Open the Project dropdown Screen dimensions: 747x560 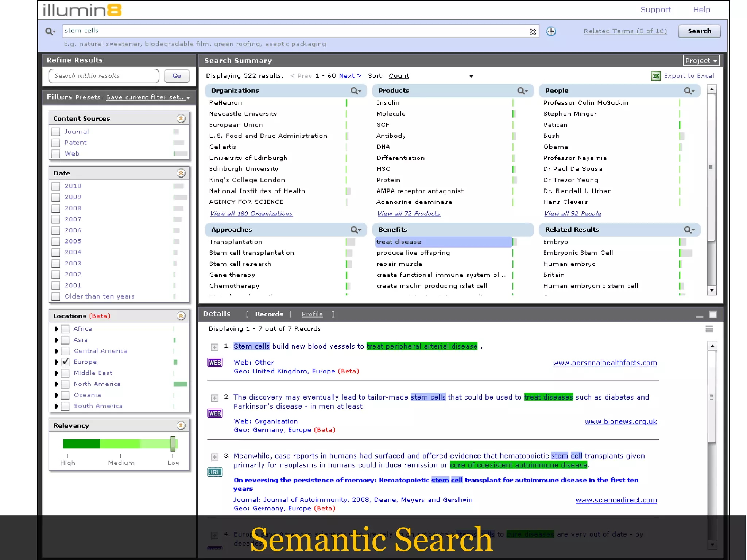tap(701, 61)
